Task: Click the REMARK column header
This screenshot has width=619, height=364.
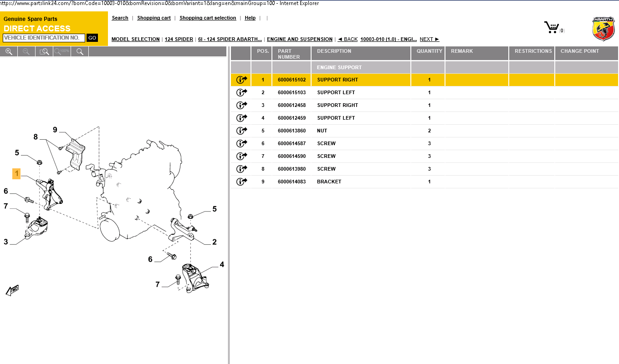Action: coord(477,54)
